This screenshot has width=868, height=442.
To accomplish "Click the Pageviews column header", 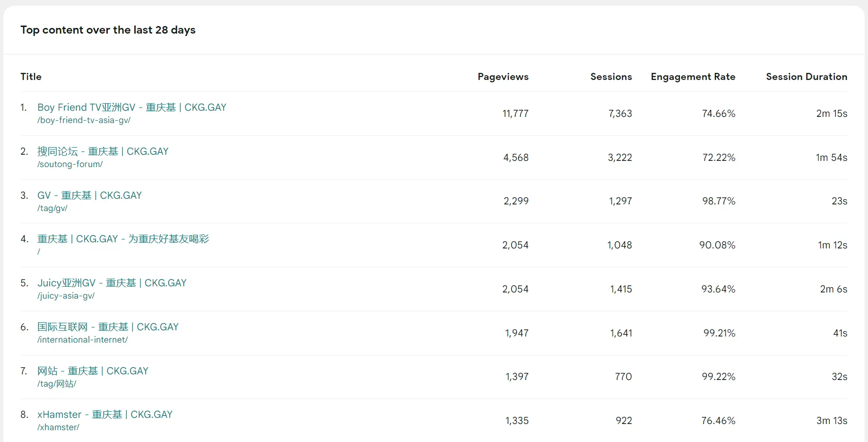I will click(x=503, y=77).
